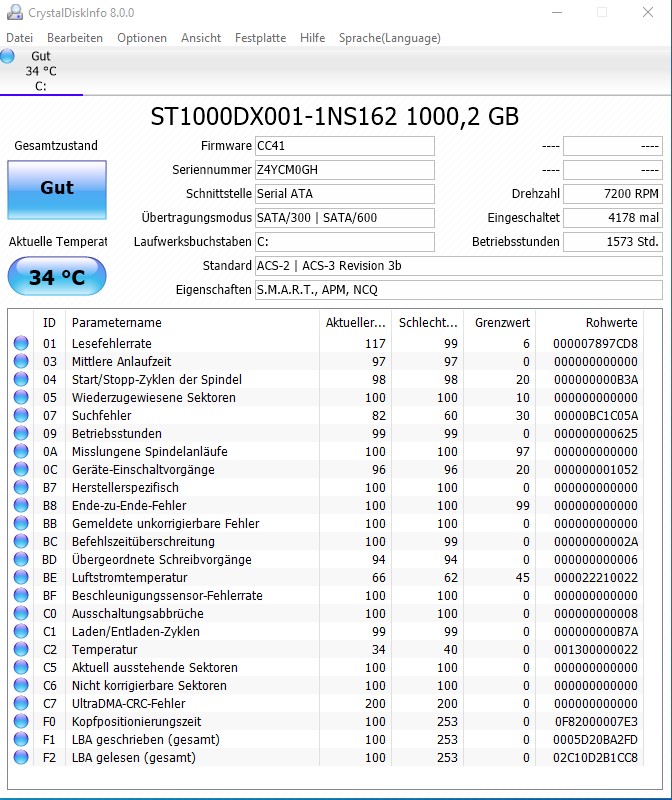Click the Übertragungsmodus field SATA/300 | SATA/600
The image size is (672, 800).
pyautogui.click(x=345, y=218)
